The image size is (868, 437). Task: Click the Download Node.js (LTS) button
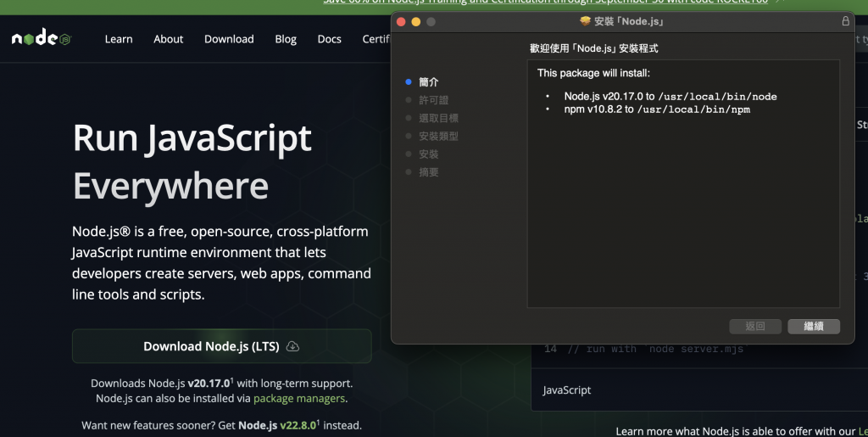tap(221, 346)
